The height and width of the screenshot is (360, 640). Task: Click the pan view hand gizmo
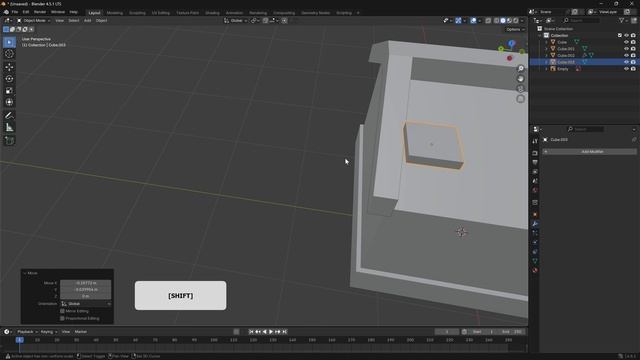pos(520,79)
